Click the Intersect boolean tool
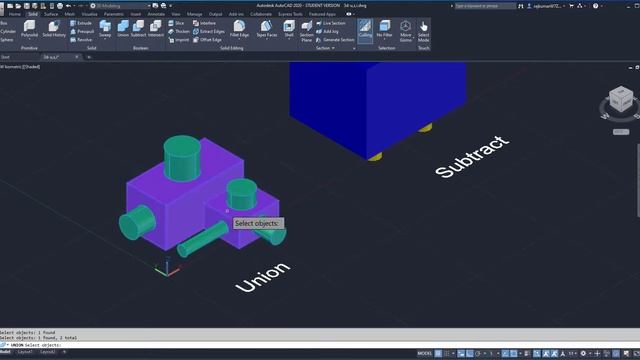The image size is (640, 360). coord(156,29)
